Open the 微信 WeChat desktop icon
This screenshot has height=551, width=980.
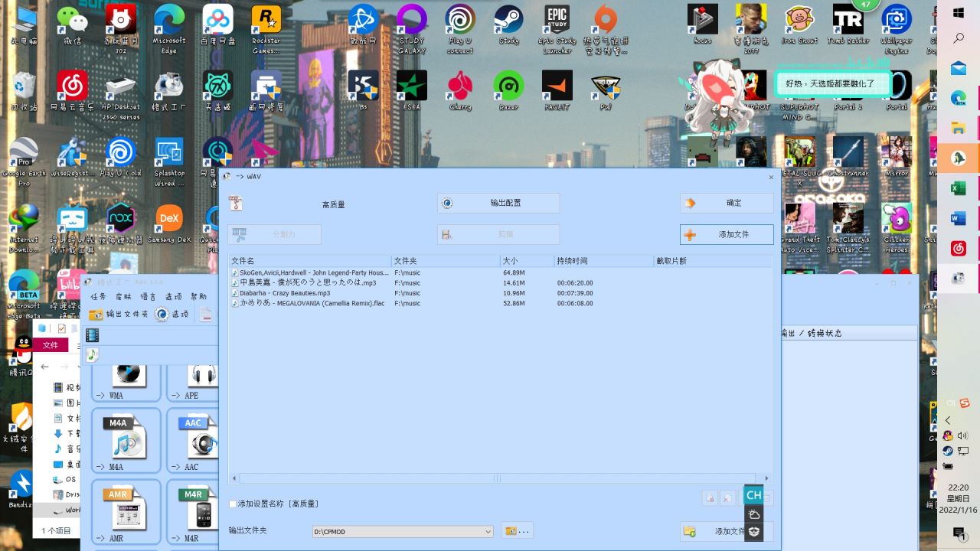(x=72, y=26)
